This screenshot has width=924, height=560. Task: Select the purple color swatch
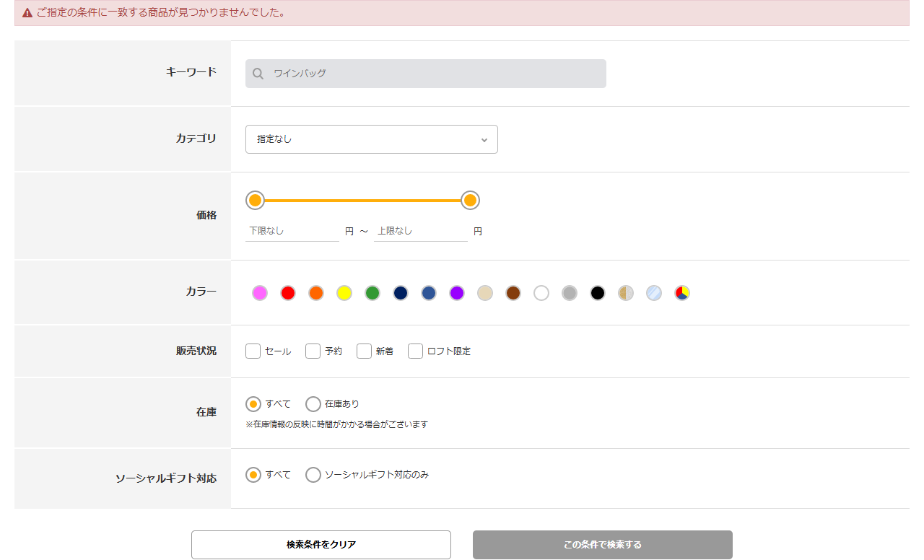457,293
